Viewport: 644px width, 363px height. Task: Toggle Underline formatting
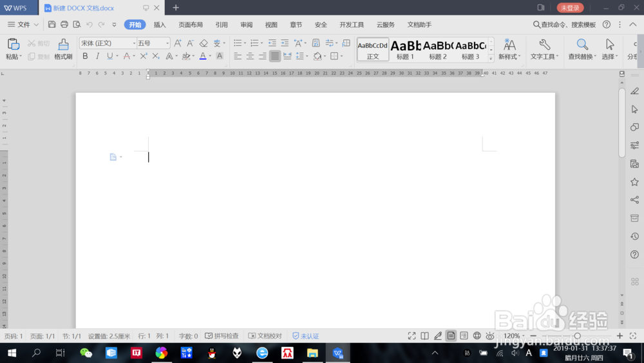[109, 56]
